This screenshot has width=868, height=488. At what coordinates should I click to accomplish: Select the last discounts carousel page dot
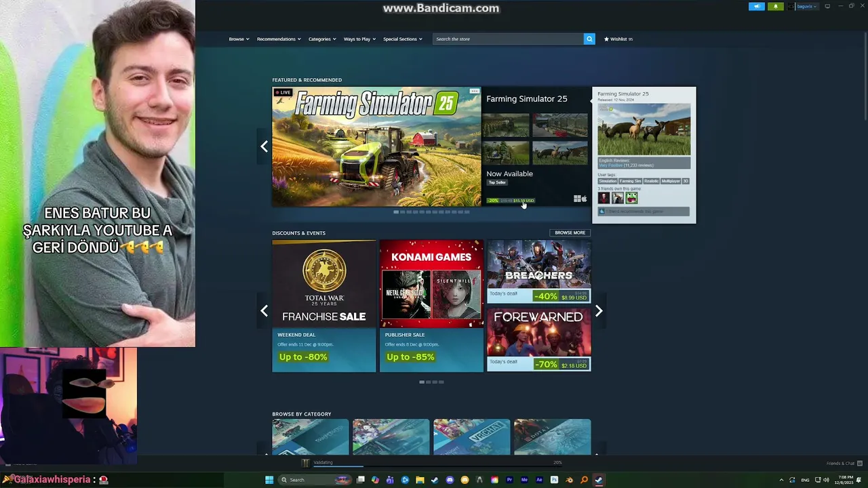point(441,382)
